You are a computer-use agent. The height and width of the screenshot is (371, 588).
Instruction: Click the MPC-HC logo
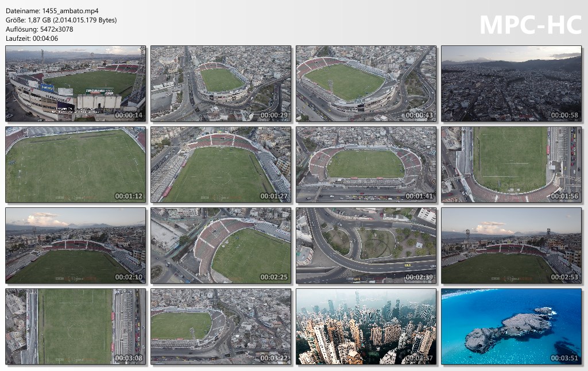[x=531, y=25]
